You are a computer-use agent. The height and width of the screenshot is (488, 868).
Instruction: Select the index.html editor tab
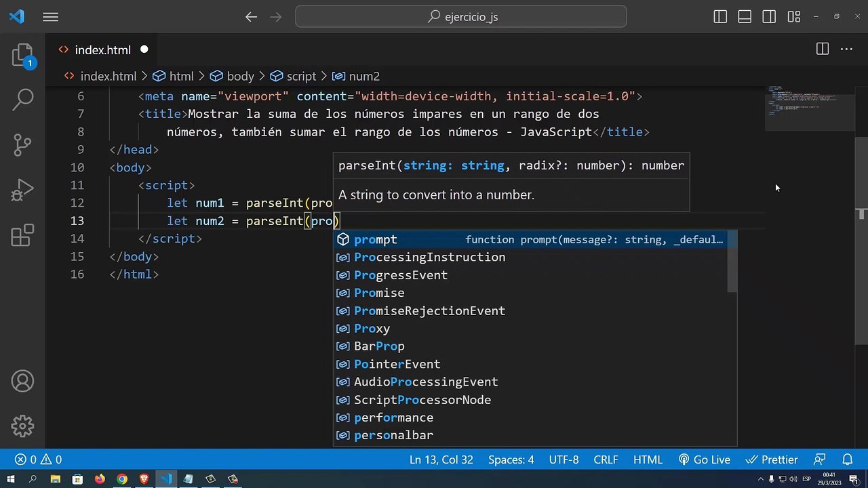[x=102, y=50]
